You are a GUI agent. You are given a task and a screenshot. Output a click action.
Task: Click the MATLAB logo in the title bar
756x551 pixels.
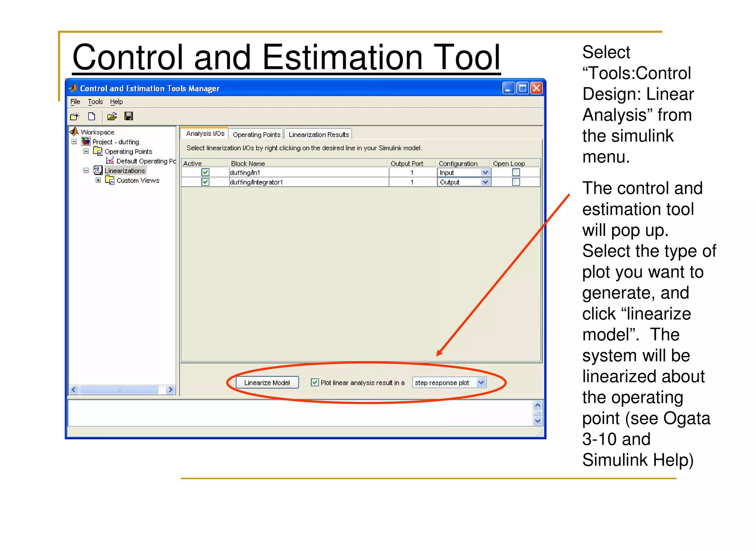[x=74, y=88]
